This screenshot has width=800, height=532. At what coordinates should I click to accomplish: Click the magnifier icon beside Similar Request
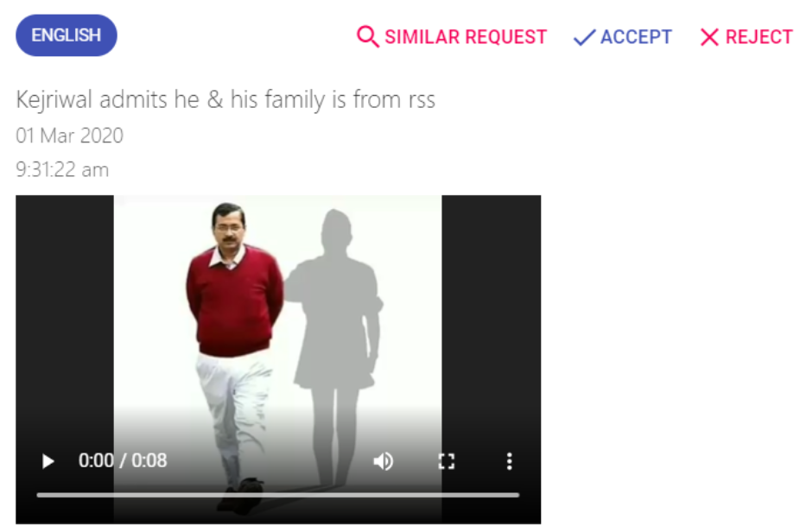pyautogui.click(x=367, y=37)
